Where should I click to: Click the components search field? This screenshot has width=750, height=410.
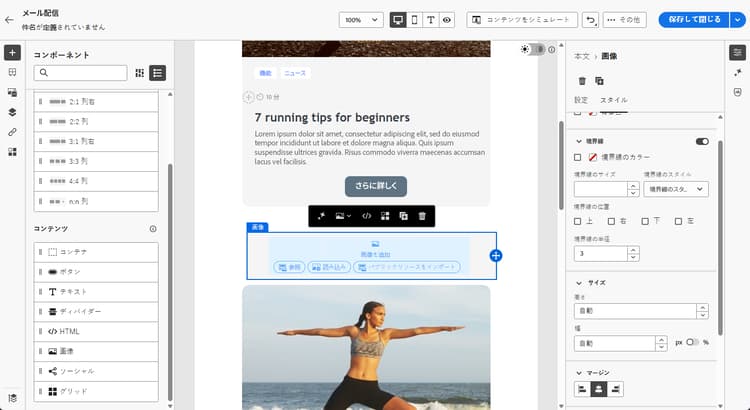[x=80, y=73]
